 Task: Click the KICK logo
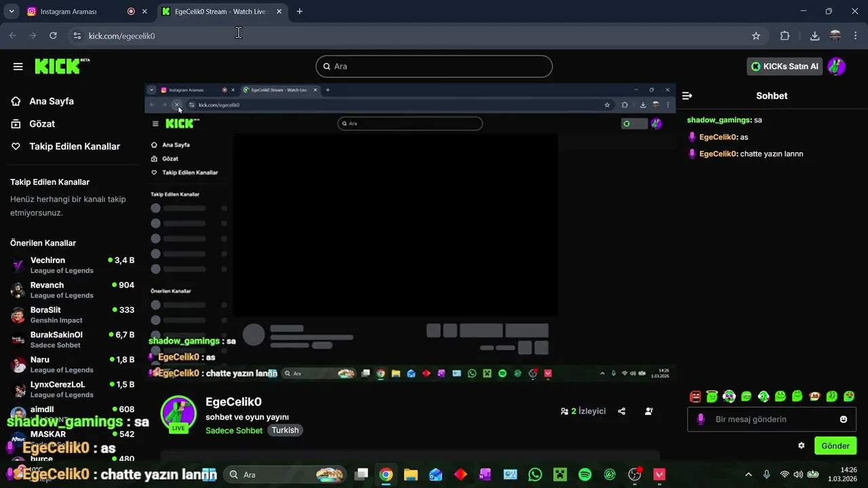coord(61,66)
